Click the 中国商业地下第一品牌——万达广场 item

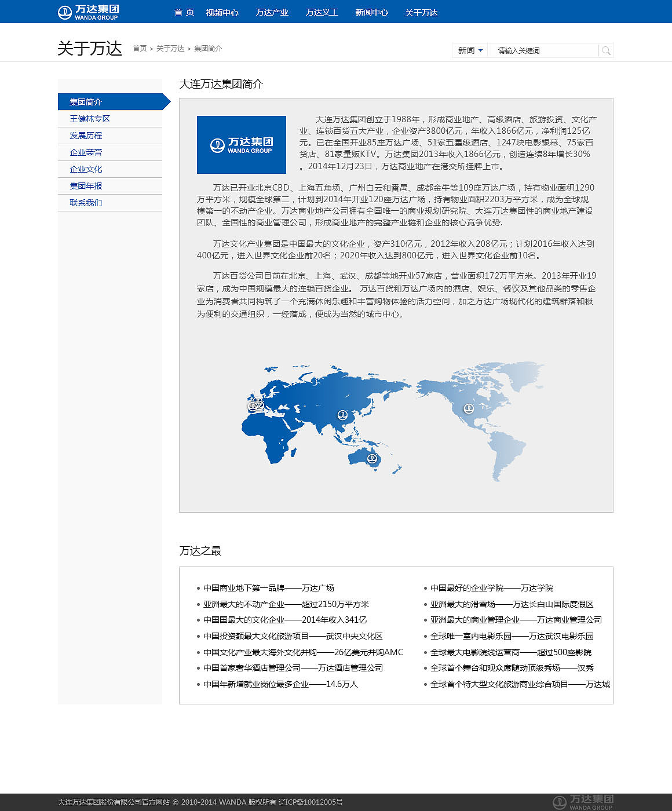tap(268, 588)
